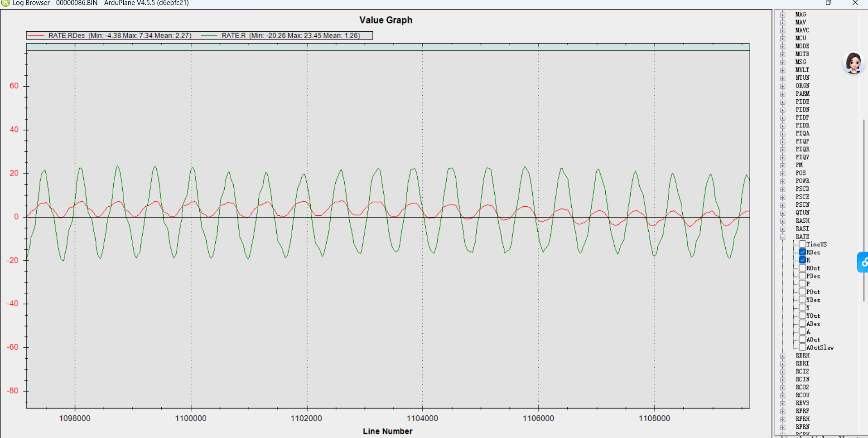Expand the POWR tree node
868x438 pixels.
pyautogui.click(x=782, y=181)
